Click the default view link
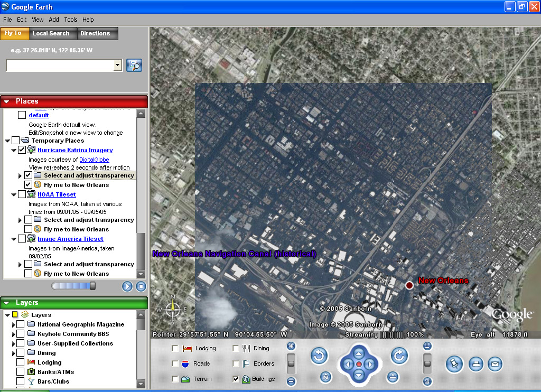This screenshot has height=392, width=541. [39, 115]
